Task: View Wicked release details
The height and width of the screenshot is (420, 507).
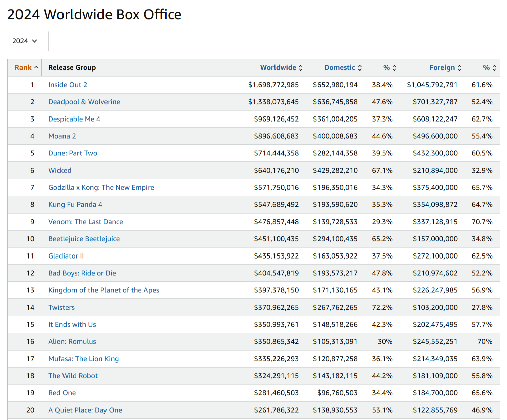Action: coord(60,170)
